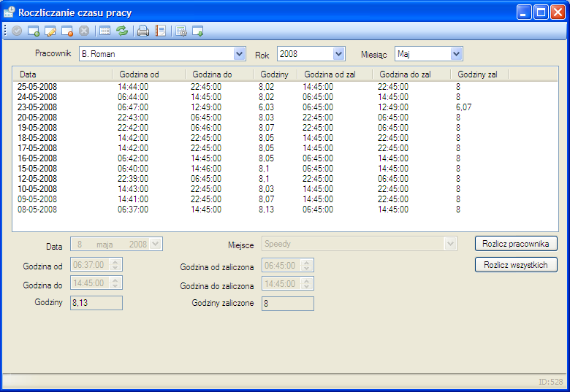The height and width of the screenshot is (392, 570).
Task: Click the Godziny zal column header
Action: pos(479,74)
